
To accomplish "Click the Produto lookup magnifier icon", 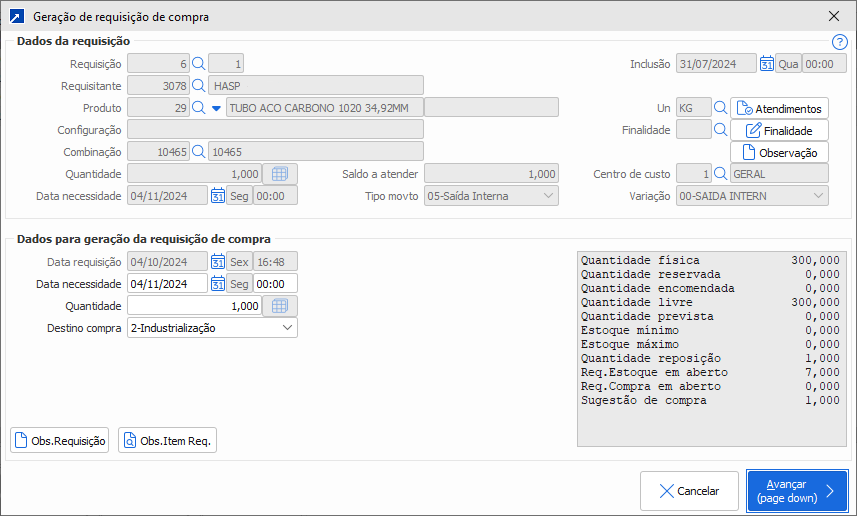I will tap(198, 108).
